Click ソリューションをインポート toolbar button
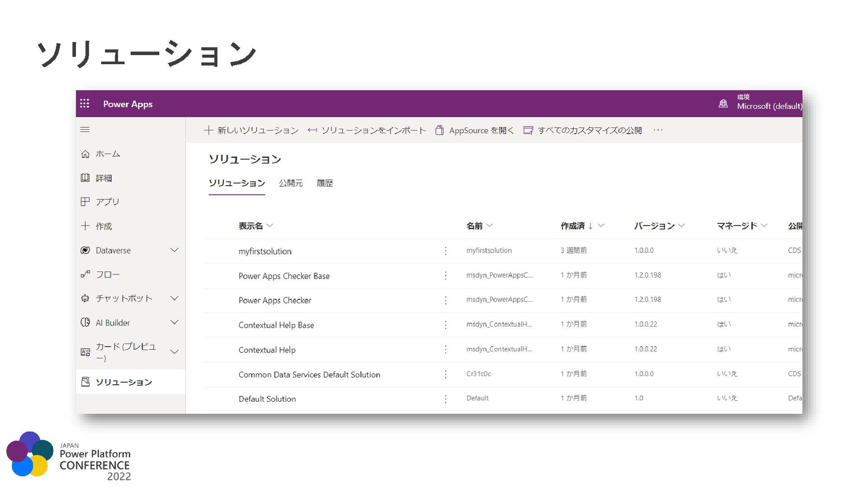Viewport: 868px width, 488px height. [x=367, y=130]
